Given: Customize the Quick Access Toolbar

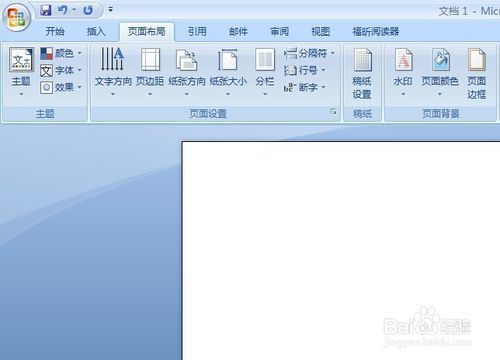Looking at the screenshot, I should (110, 10).
